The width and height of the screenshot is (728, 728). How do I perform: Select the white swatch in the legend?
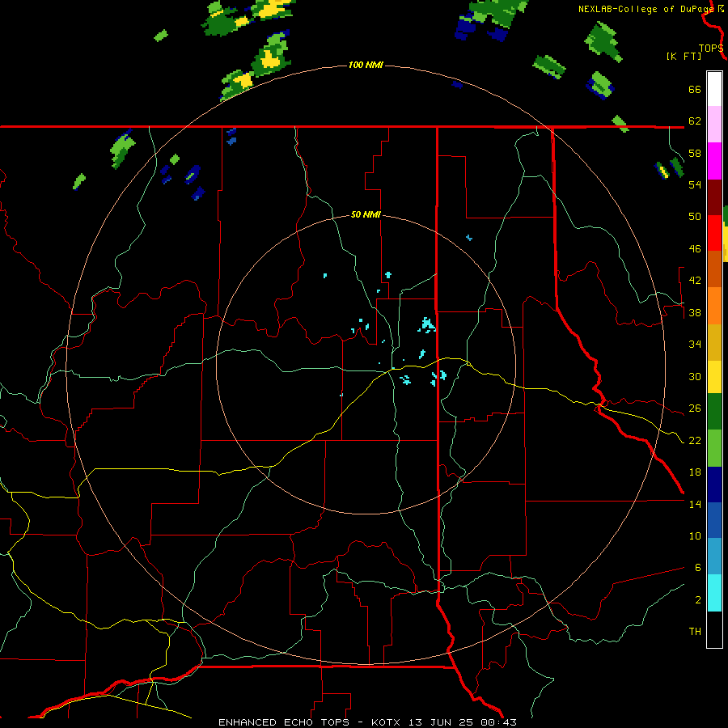click(714, 89)
